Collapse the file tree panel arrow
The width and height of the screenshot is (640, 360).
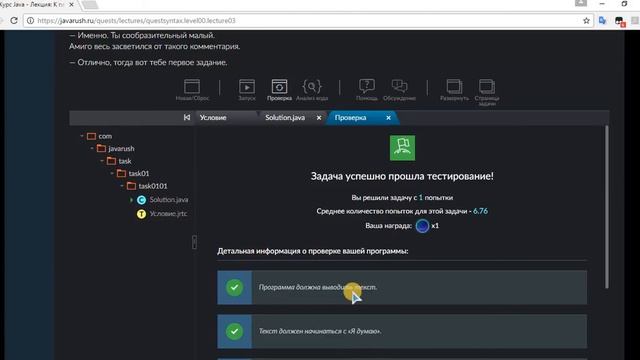(x=187, y=118)
